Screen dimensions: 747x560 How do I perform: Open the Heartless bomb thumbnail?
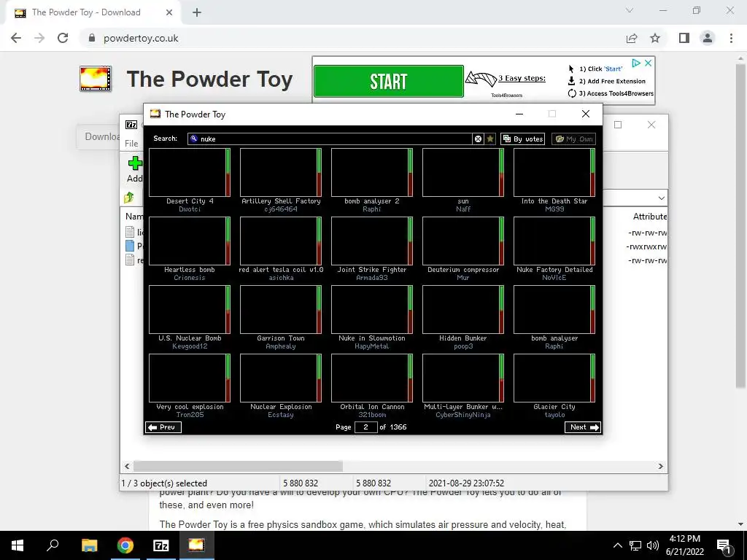(x=190, y=241)
